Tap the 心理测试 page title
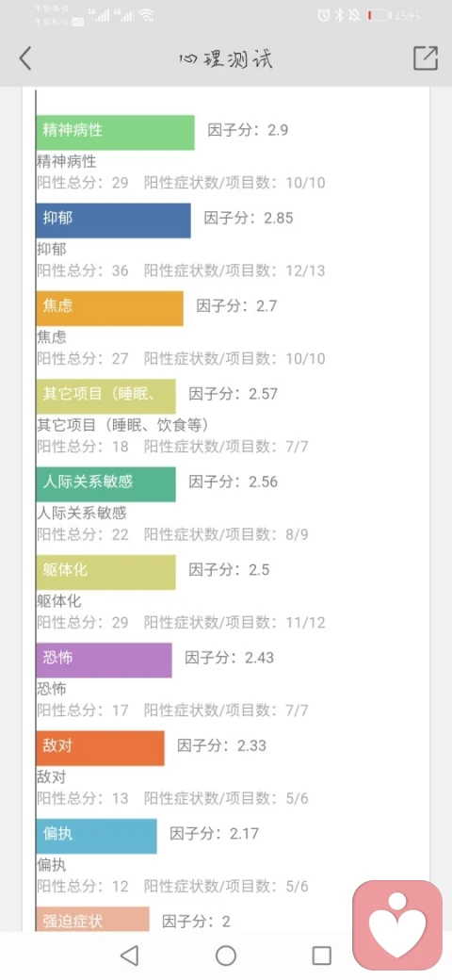The height and width of the screenshot is (980, 452). (225, 59)
